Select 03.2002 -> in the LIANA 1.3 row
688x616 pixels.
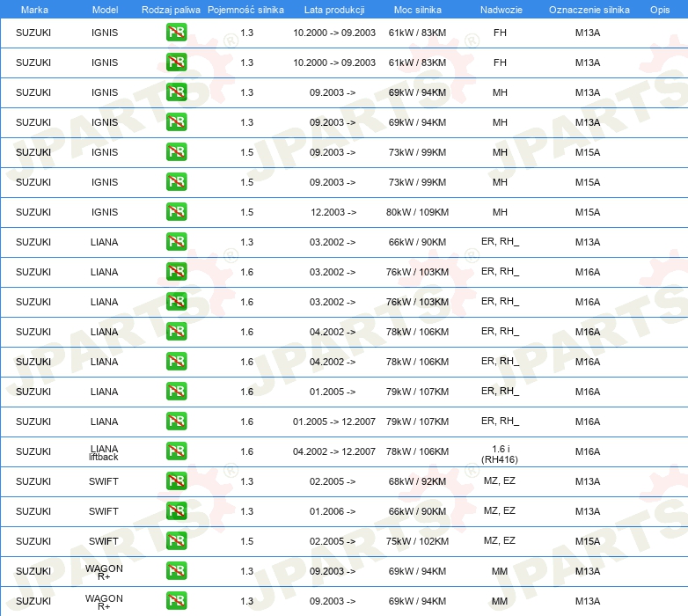pyautogui.click(x=333, y=242)
